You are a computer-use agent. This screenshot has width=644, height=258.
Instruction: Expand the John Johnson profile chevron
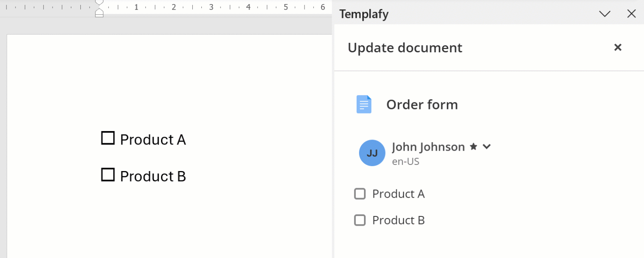[487, 147]
